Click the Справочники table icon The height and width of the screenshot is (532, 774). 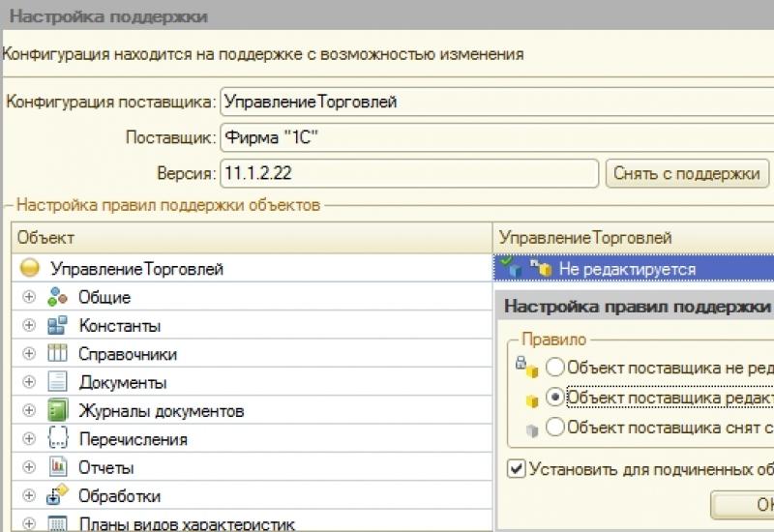tap(58, 354)
